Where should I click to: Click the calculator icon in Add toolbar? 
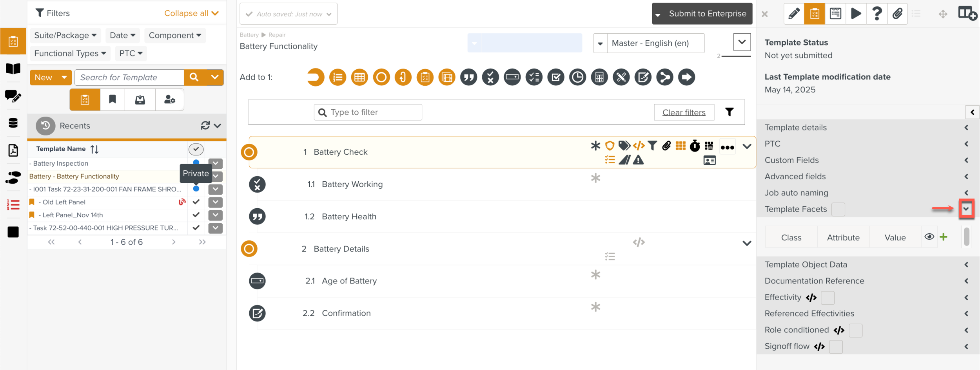[599, 77]
